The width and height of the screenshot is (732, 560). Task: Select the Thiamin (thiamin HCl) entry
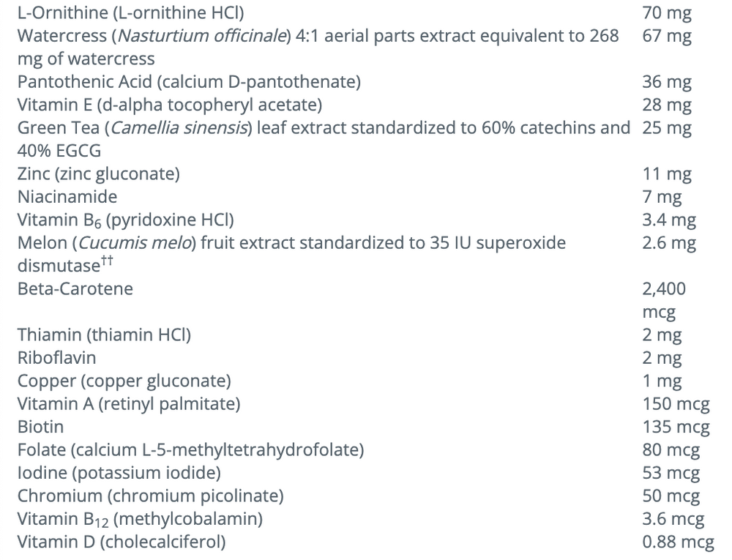pyautogui.click(x=104, y=335)
